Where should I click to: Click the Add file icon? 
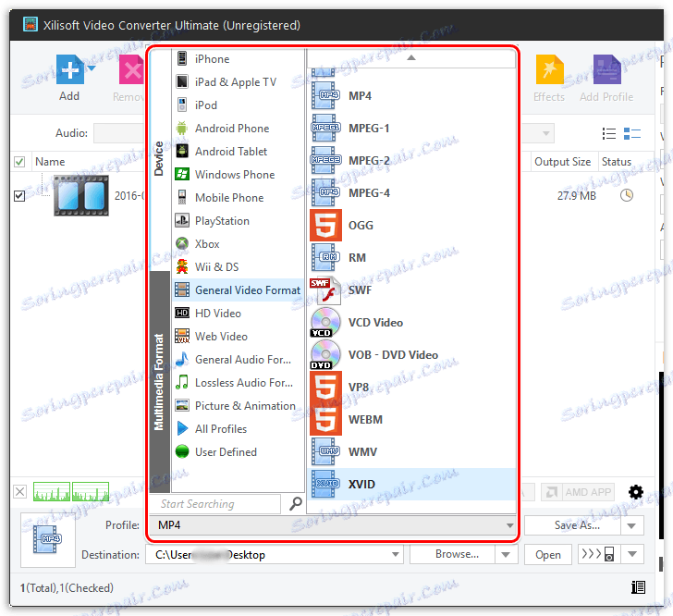[x=69, y=69]
